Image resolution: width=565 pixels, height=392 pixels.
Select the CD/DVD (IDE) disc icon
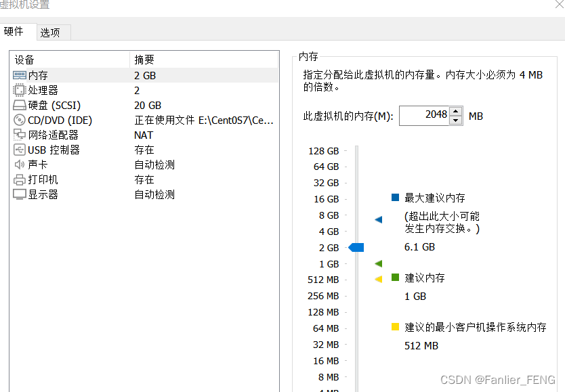tap(20, 120)
